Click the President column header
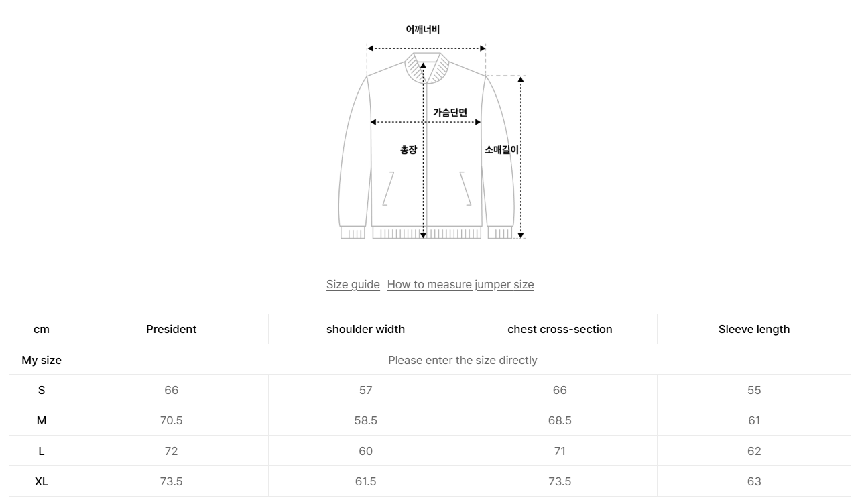 [x=171, y=329]
